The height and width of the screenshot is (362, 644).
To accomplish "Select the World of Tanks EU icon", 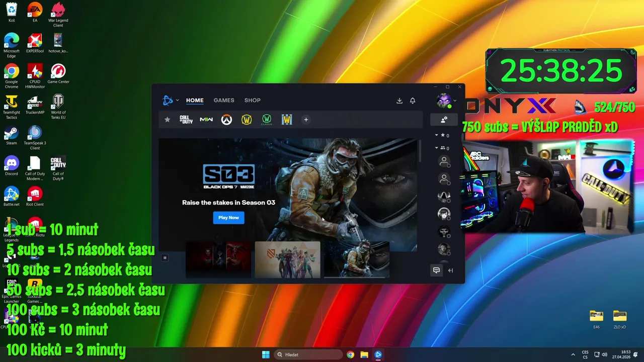I will 58,107.
